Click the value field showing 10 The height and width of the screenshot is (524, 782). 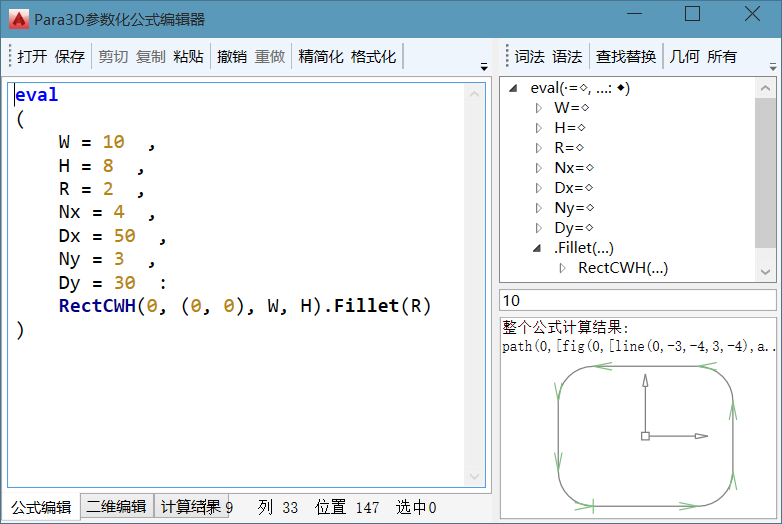pos(637,301)
